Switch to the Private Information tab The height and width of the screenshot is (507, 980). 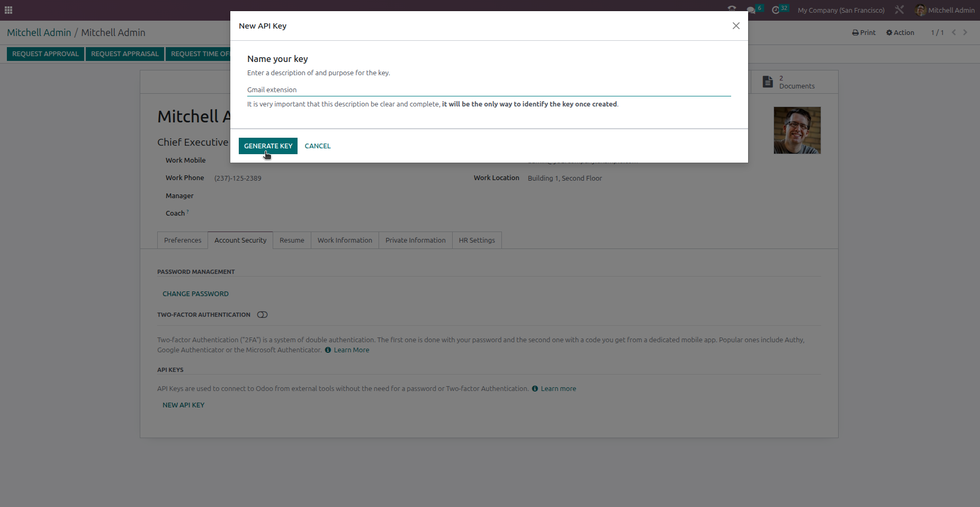[x=415, y=240]
